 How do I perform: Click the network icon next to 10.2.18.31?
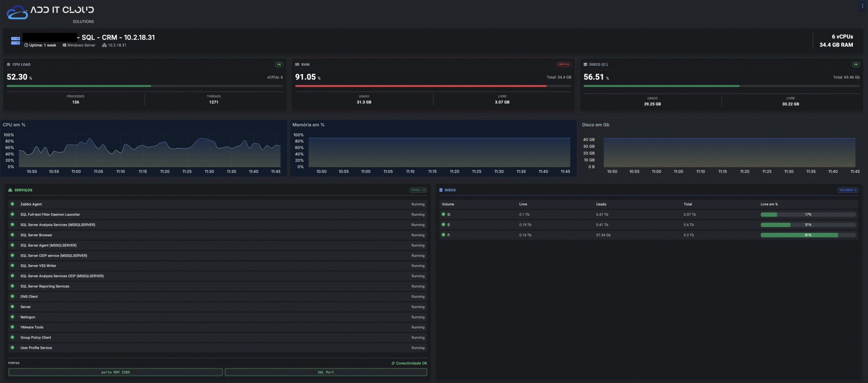(x=104, y=45)
